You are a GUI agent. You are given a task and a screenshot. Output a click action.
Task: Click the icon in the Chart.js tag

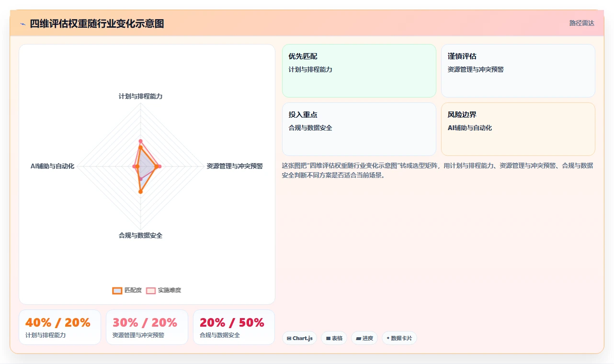[289, 338]
